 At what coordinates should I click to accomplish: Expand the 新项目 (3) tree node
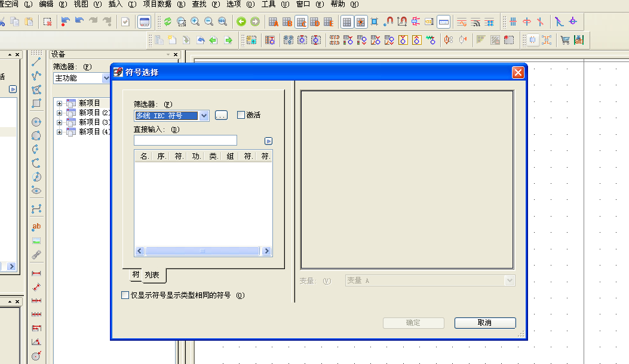(59, 123)
